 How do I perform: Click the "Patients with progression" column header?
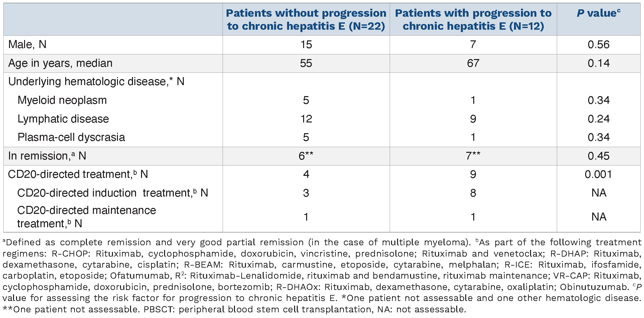pyautogui.click(x=473, y=19)
